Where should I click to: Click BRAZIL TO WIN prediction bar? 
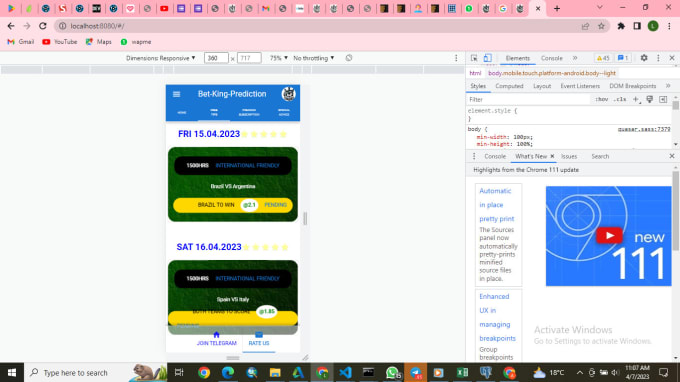[x=233, y=205]
